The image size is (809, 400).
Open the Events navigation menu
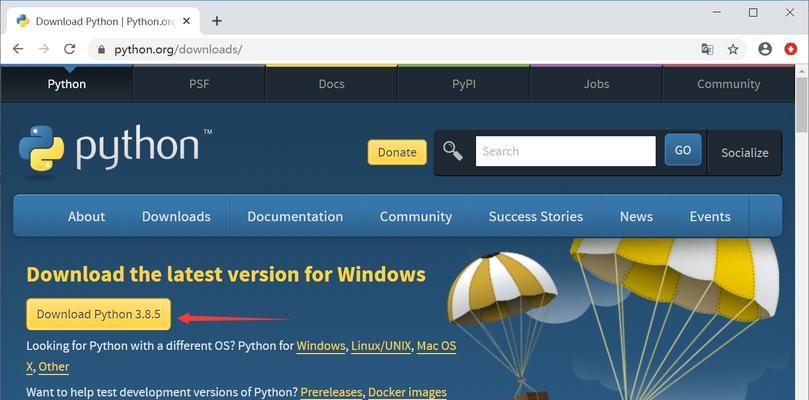(710, 216)
